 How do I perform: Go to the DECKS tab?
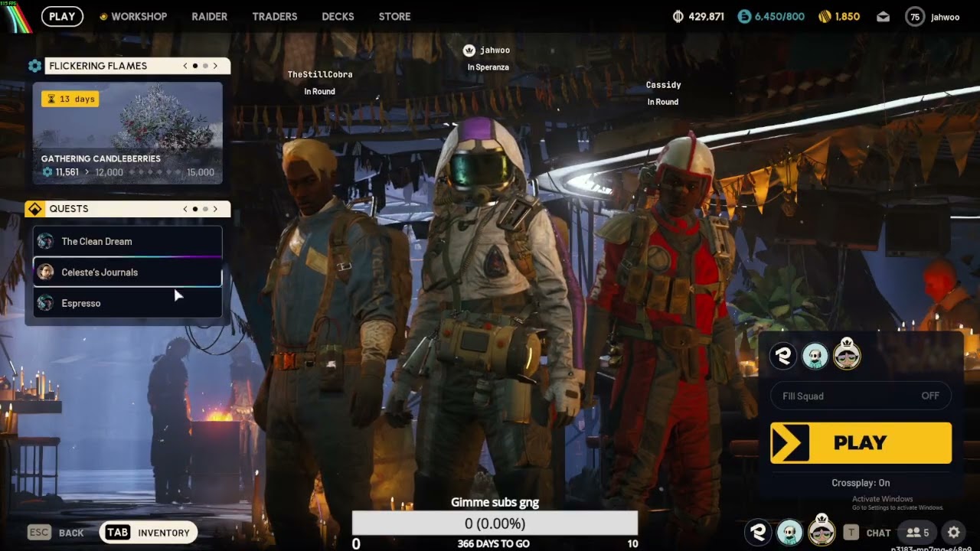pyautogui.click(x=338, y=16)
